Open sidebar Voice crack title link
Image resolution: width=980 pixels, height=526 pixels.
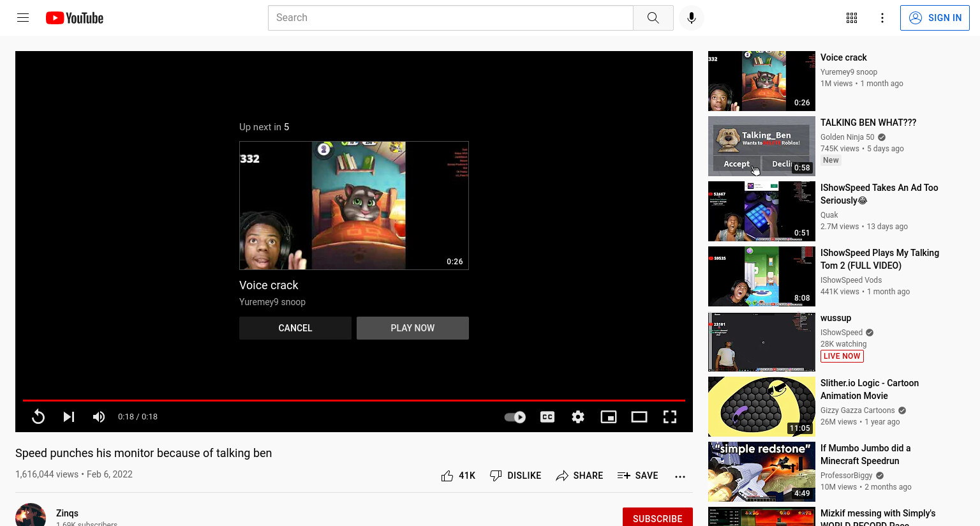(x=843, y=57)
